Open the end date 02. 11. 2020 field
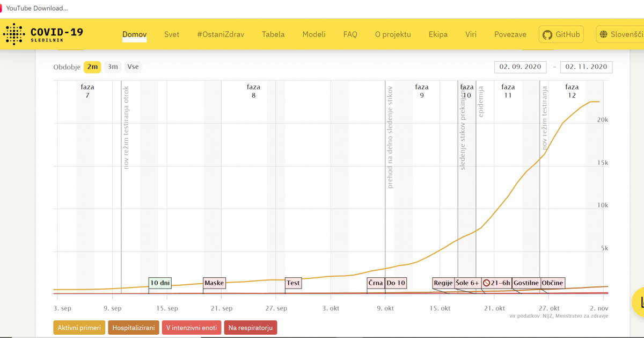 pos(586,67)
